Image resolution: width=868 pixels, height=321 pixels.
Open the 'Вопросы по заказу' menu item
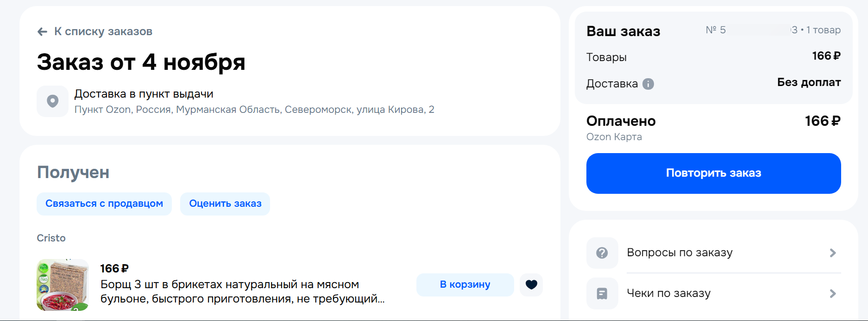pyautogui.click(x=679, y=253)
